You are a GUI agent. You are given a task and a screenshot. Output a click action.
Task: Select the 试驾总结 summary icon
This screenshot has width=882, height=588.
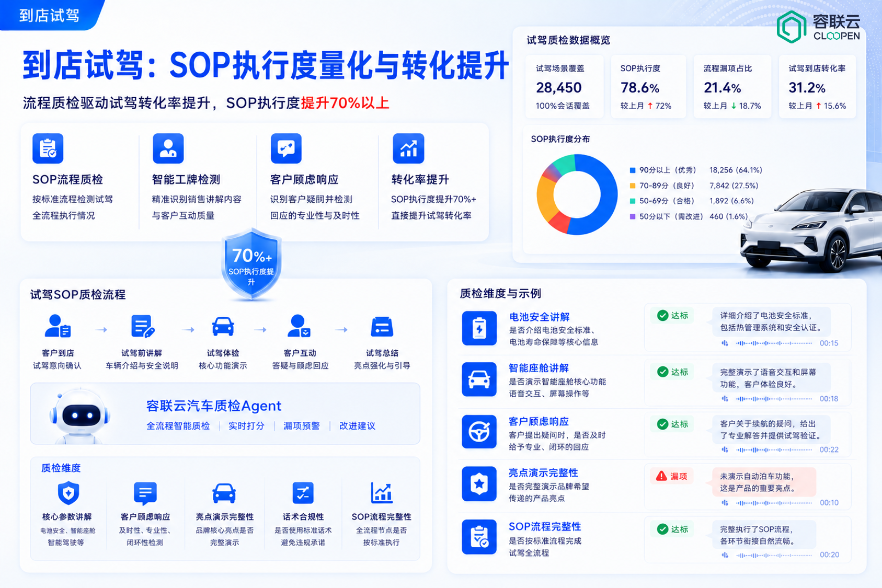382,327
